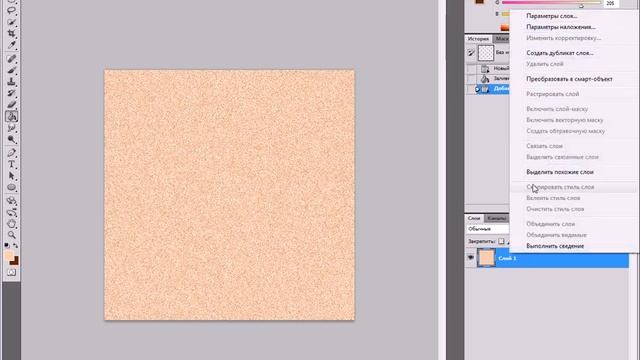Select the Dodge tool

[11, 140]
